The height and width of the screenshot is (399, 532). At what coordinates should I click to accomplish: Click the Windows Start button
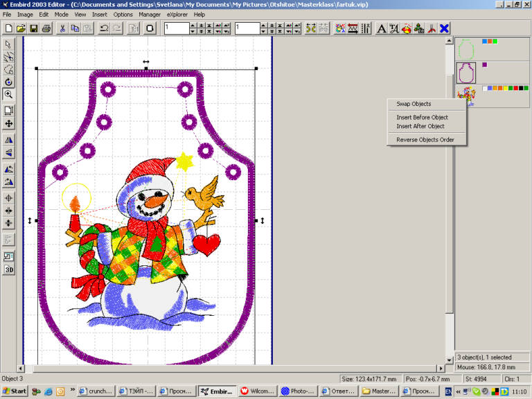pos(15,391)
